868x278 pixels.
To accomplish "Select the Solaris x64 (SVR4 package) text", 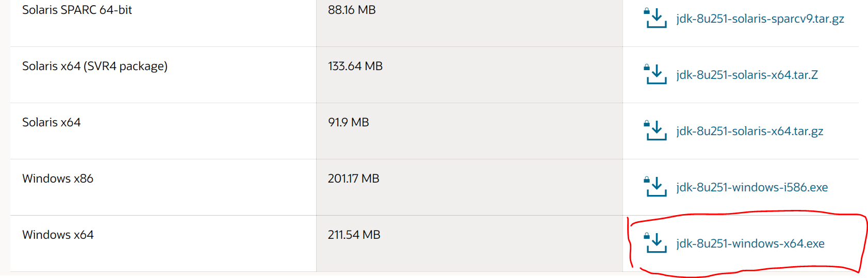I will 95,66.
